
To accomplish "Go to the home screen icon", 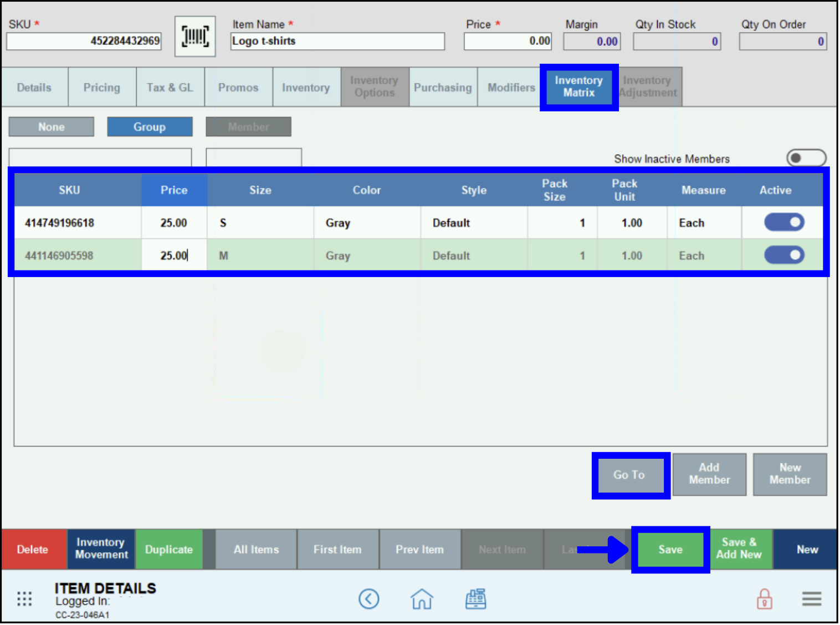I will tap(422, 599).
